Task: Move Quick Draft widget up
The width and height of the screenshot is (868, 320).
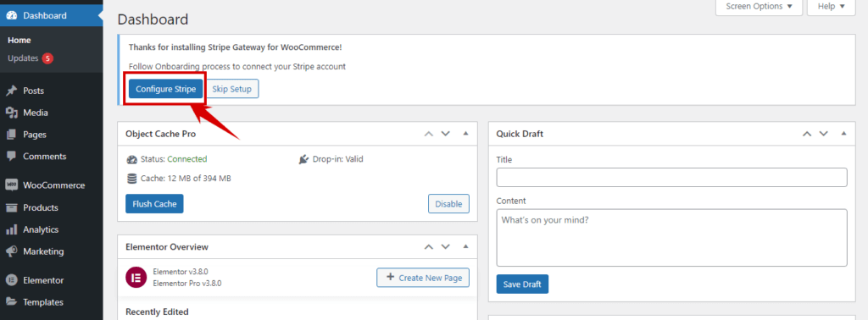Action: tap(807, 134)
